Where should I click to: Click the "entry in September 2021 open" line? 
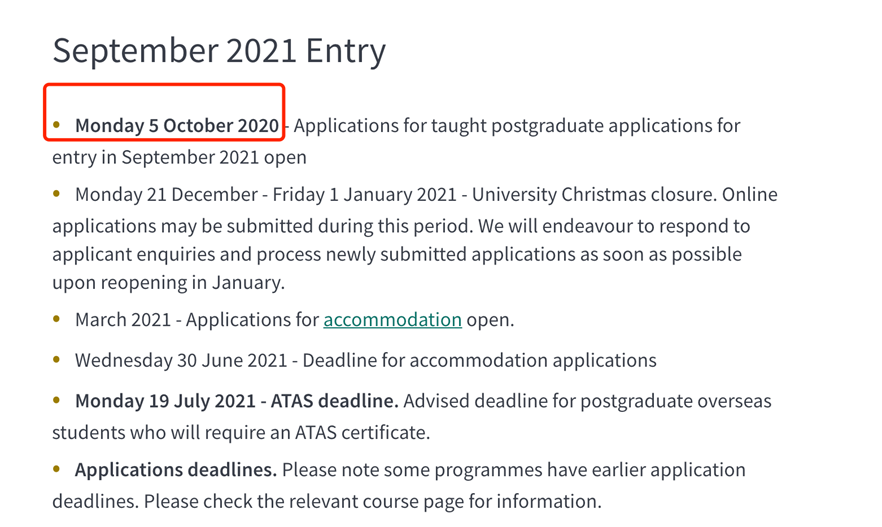click(x=180, y=157)
